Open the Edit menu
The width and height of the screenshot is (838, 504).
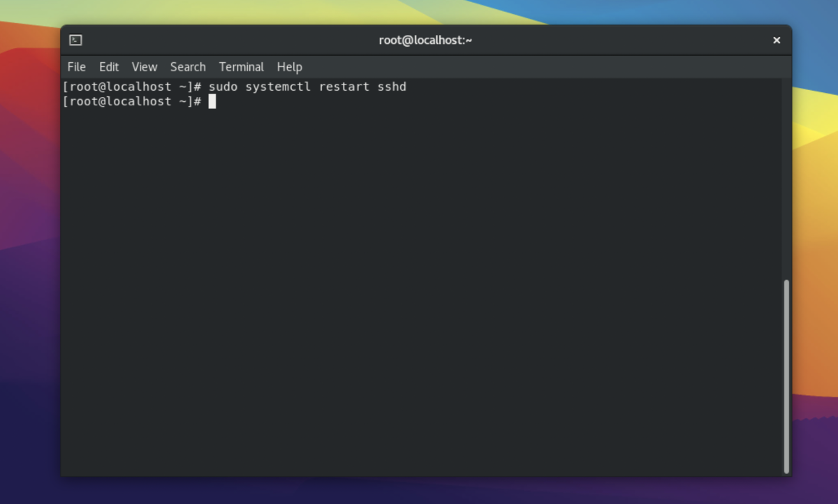point(109,67)
